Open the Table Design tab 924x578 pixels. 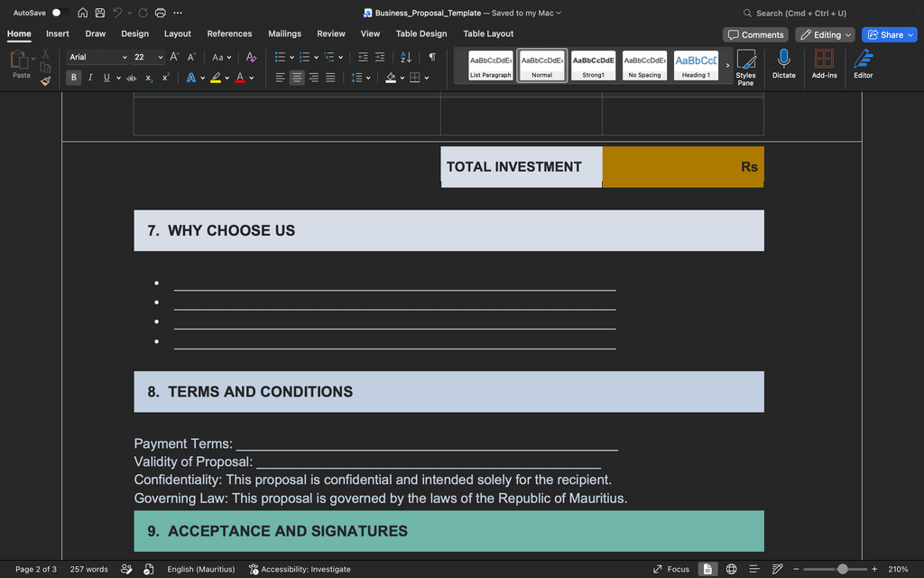coord(421,33)
